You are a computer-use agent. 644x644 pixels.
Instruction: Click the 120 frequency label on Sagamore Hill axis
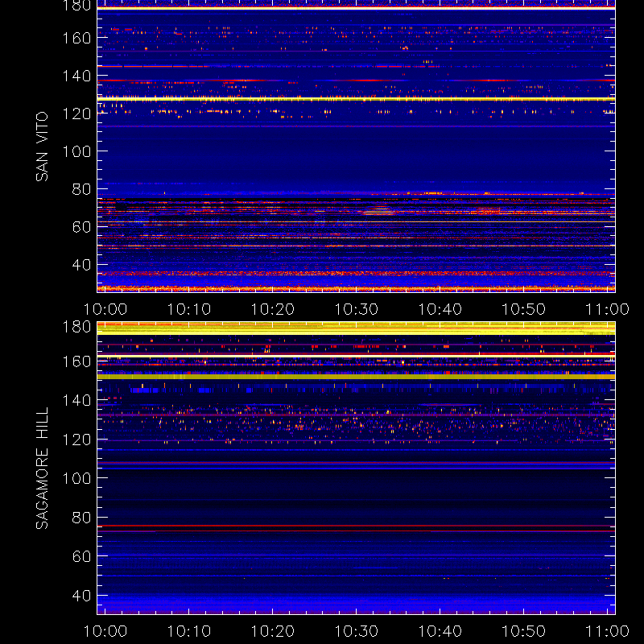(76, 440)
